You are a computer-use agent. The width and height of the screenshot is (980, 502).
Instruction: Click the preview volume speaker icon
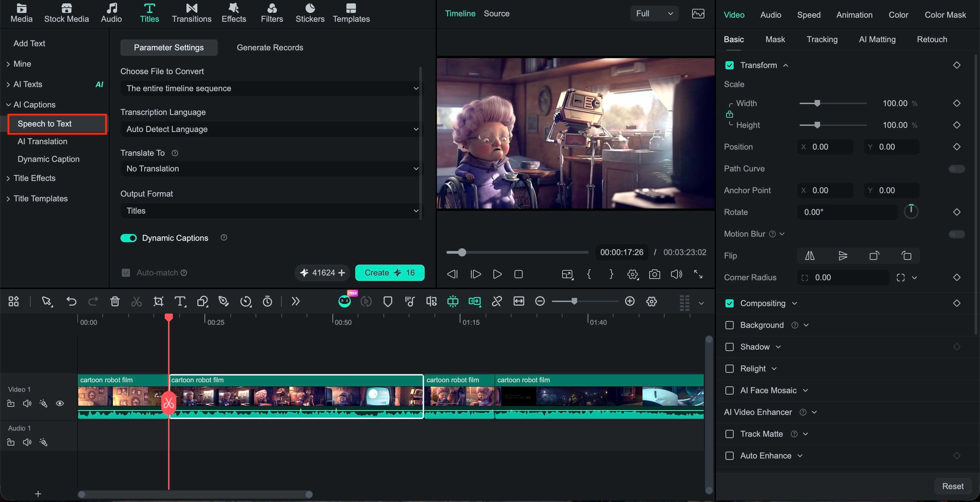pos(676,274)
